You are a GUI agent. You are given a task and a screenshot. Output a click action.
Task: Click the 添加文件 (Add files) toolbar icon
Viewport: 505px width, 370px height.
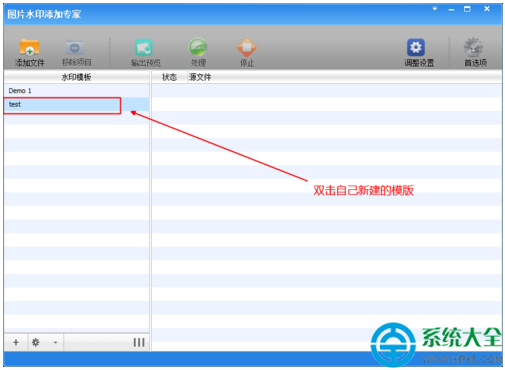[x=29, y=52]
